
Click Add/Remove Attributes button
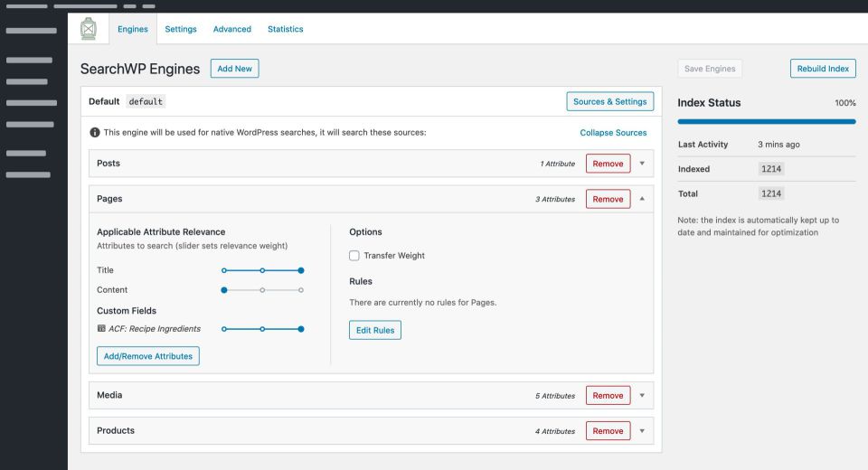point(148,356)
